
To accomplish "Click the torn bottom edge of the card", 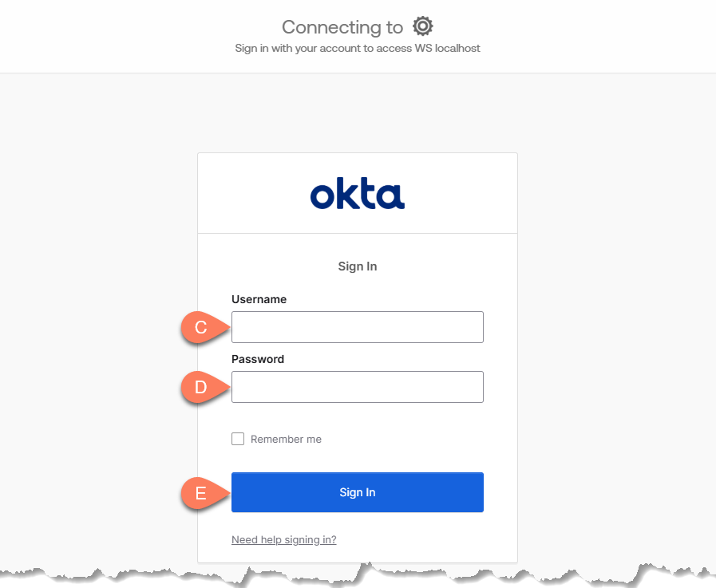I will click(357, 568).
